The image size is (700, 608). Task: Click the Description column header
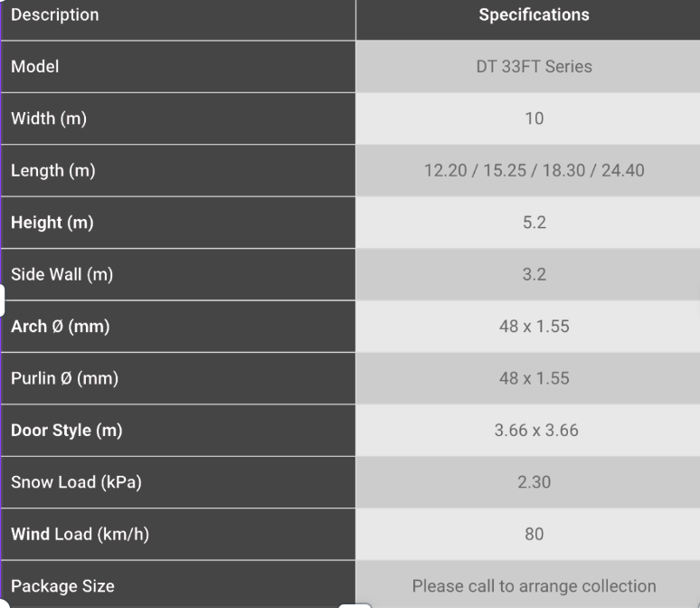click(55, 15)
